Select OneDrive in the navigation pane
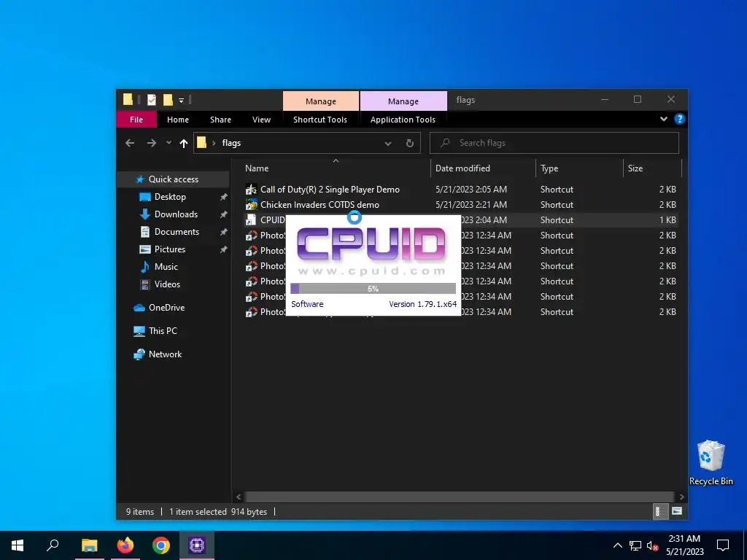The width and height of the screenshot is (747, 560). tap(166, 308)
